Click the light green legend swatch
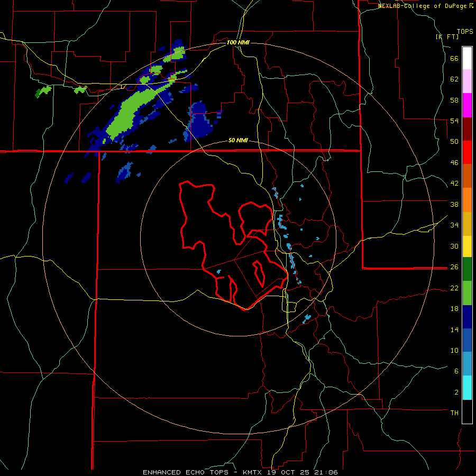Screen dimensions: 476x476 (467, 293)
